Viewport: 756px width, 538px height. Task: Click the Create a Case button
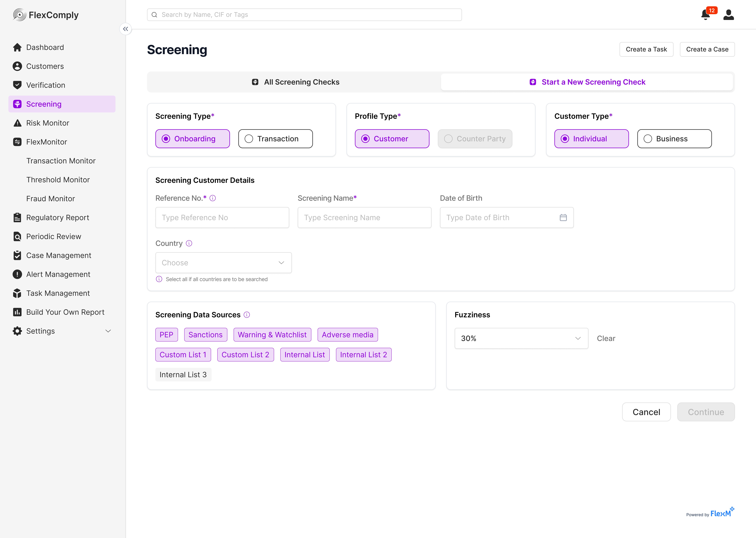click(x=707, y=49)
